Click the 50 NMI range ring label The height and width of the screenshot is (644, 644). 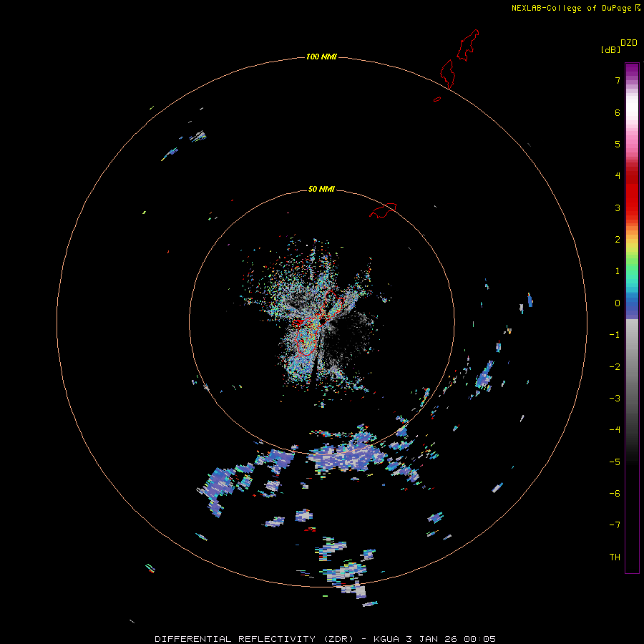tap(321, 189)
